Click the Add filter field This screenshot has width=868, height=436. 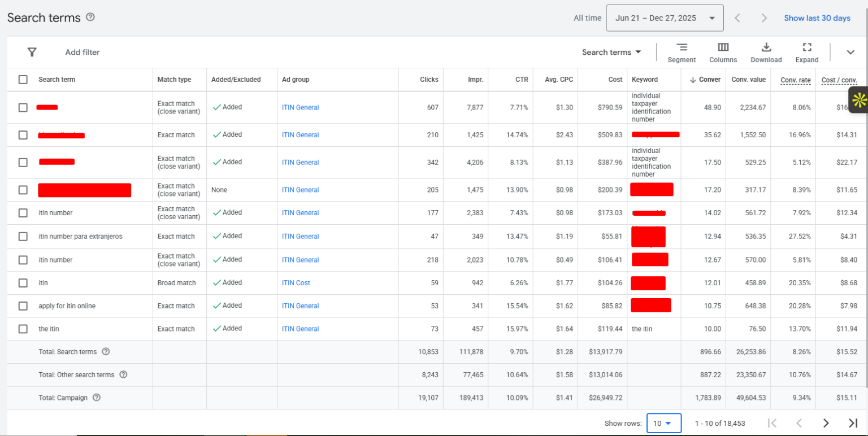83,52
